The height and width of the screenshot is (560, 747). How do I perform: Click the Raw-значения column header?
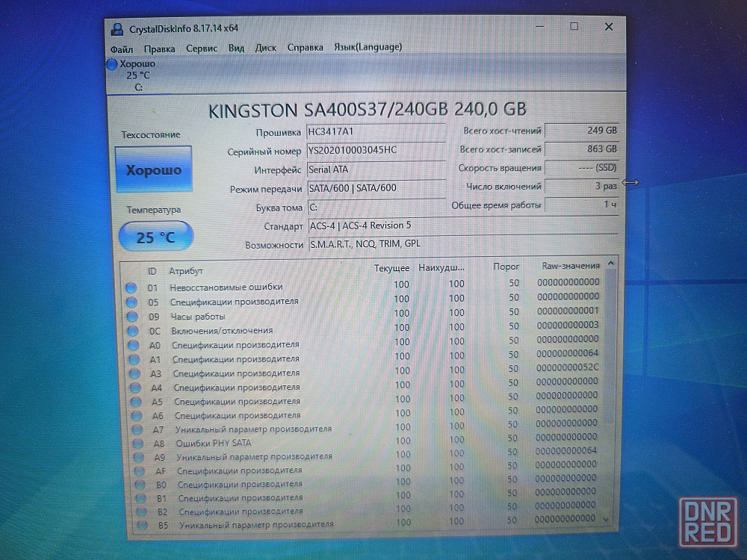tap(570, 266)
